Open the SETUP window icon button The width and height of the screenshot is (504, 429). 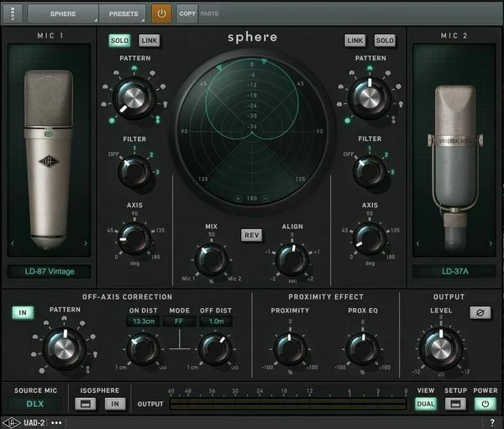455,404
